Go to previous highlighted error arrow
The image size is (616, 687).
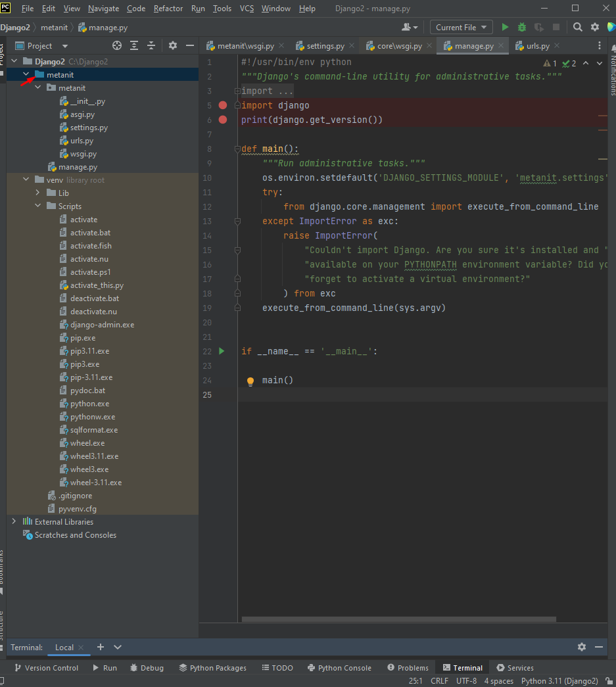click(x=586, y=64)
